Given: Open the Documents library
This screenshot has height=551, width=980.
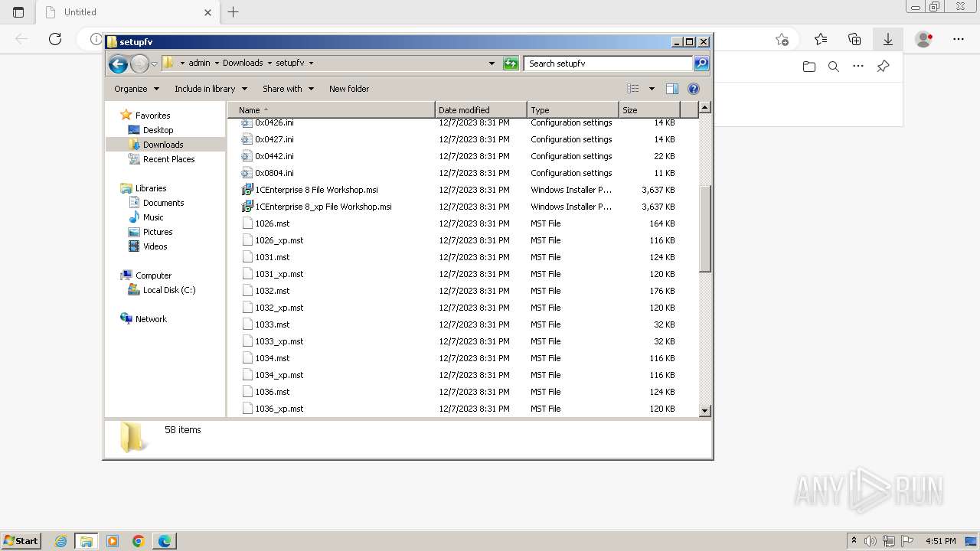Looking at the screenshot, I should pos(163,203).
